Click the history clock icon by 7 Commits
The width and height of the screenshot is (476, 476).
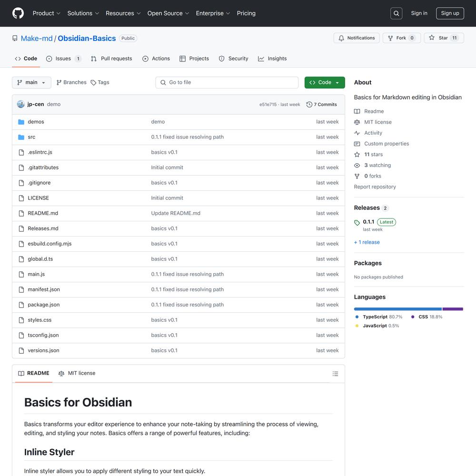[x=309, y=104]
